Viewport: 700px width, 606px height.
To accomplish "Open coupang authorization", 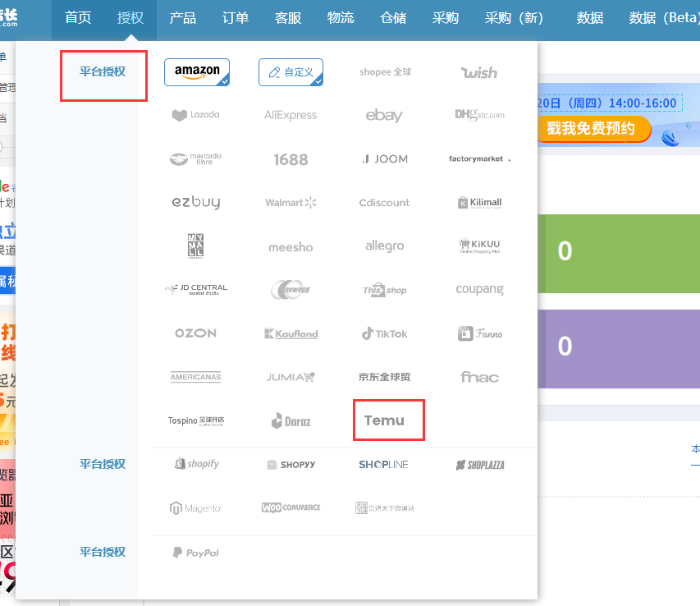I will (479, 289).
